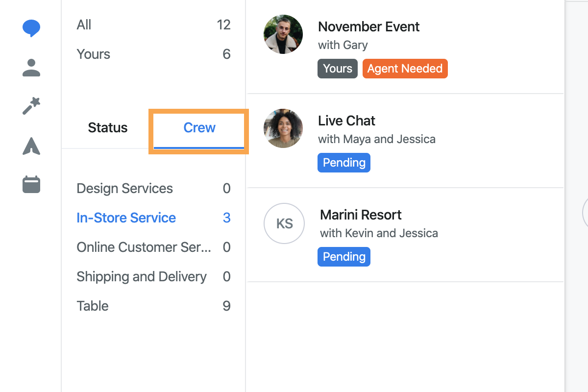Open the November Event conversation

tap(406, 47)
